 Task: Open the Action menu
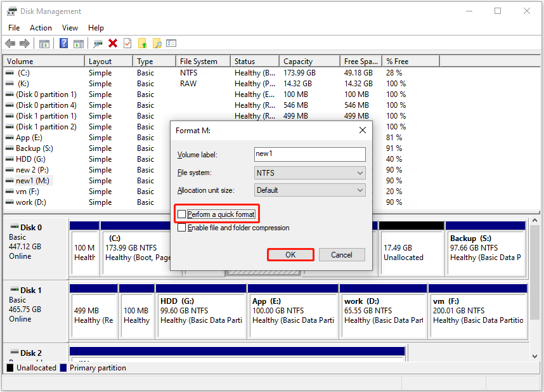(x=41, y=27)
